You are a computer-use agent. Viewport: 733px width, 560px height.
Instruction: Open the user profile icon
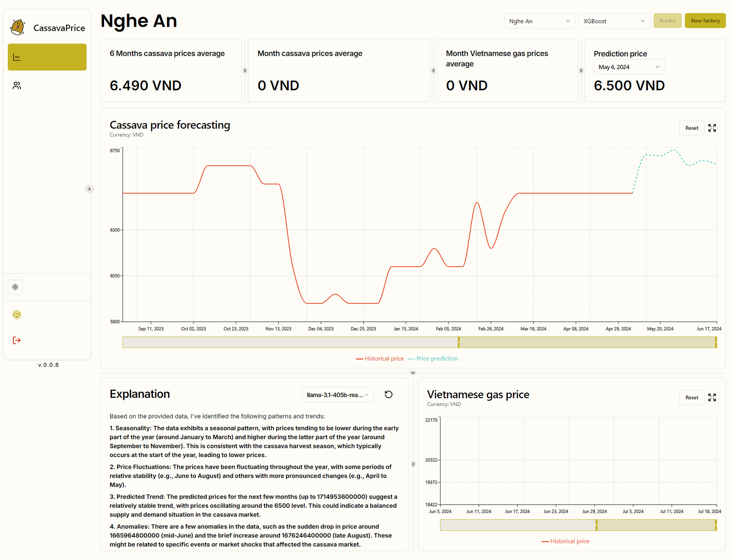point(17,315)
